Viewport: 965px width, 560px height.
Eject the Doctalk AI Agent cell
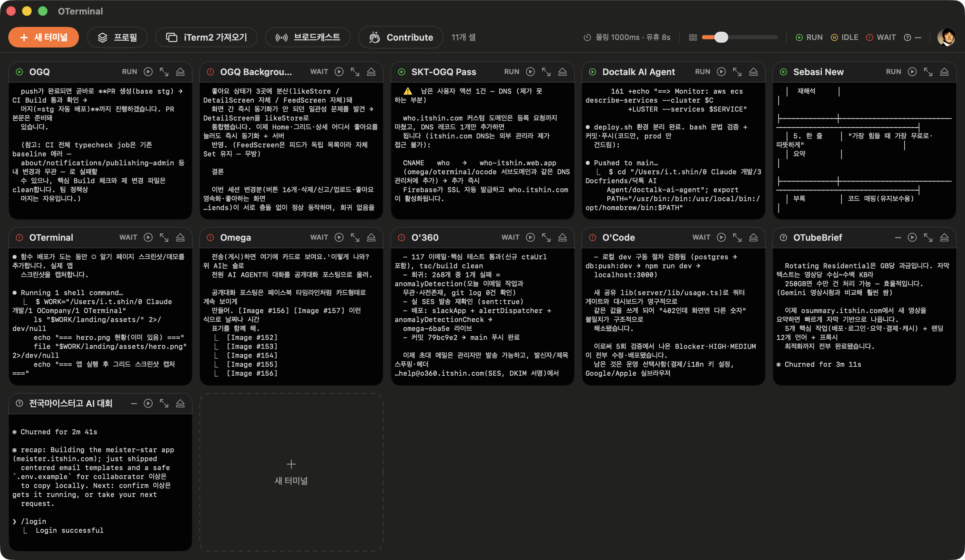[753, 72]
